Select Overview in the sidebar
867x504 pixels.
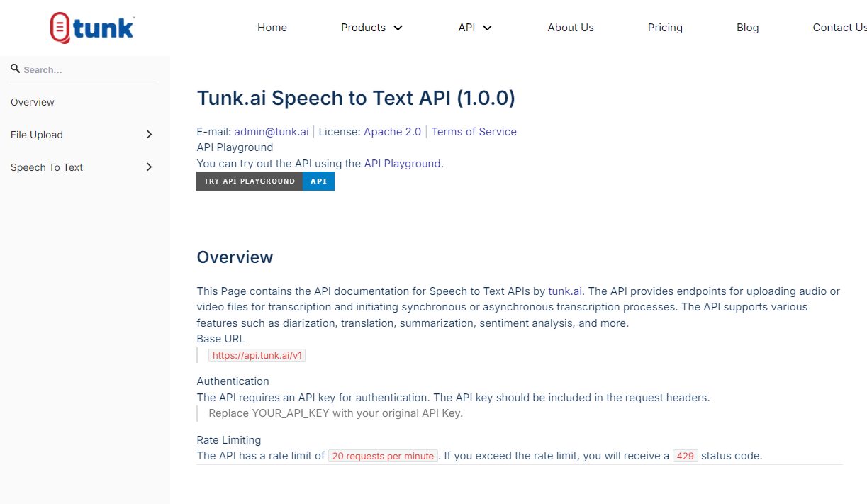33,102
